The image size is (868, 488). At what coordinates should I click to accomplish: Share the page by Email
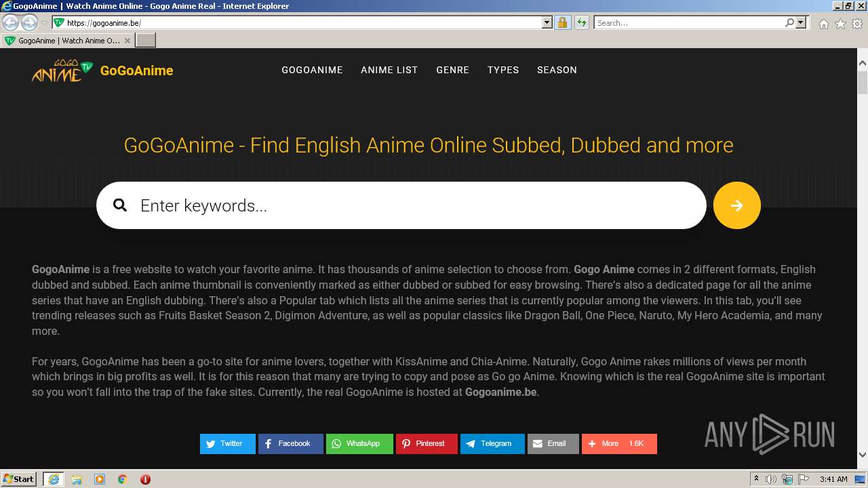(553, 444)
